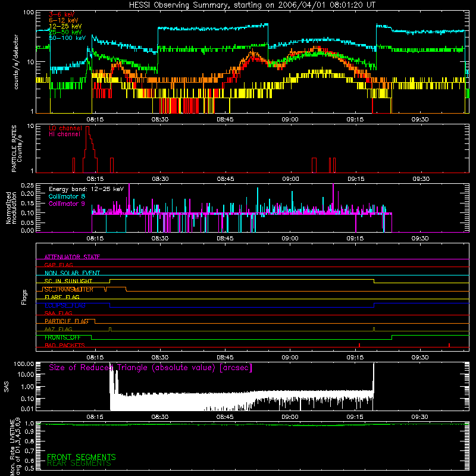Screen dimensions: 476x476
Task: Click 08:45 tick under modulation panel
Action: tap(225, 239)
